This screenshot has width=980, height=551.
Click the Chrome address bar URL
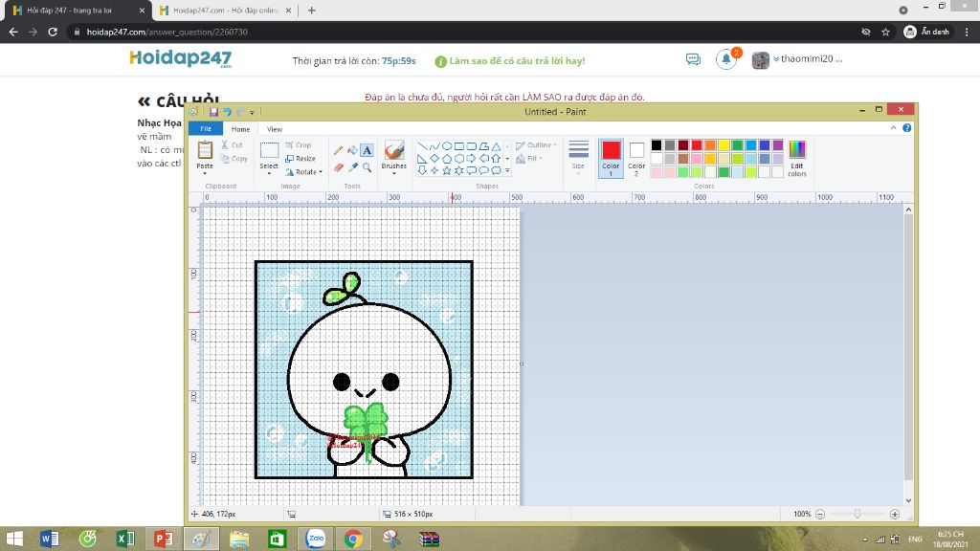167,32
